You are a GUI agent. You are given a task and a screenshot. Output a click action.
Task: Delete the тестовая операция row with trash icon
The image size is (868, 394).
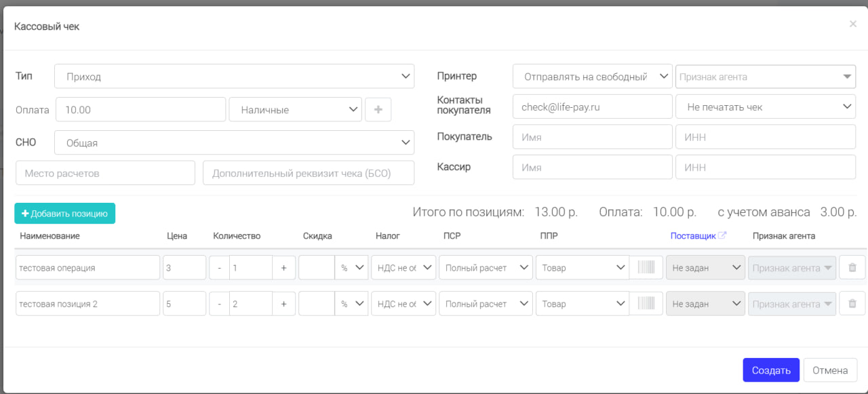852,267
